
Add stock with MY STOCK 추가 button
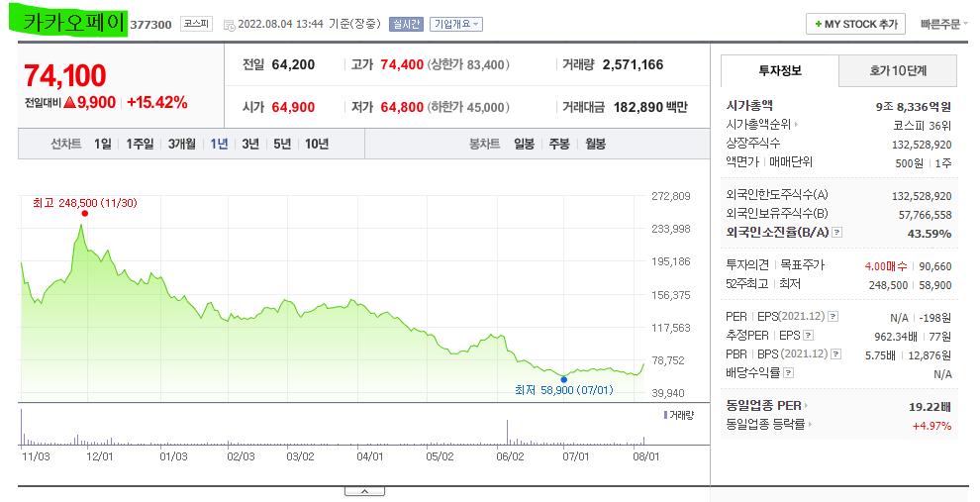[x=855, y=25]
